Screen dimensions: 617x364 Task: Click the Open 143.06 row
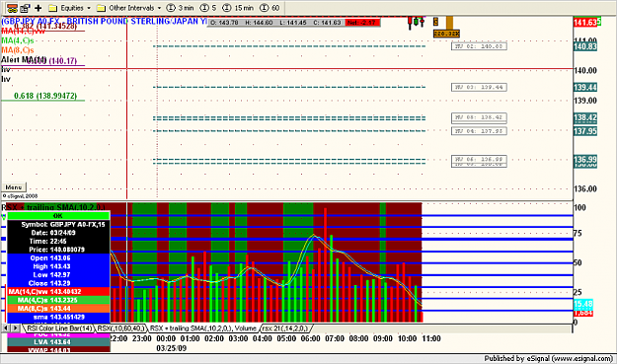click(58, 258)
